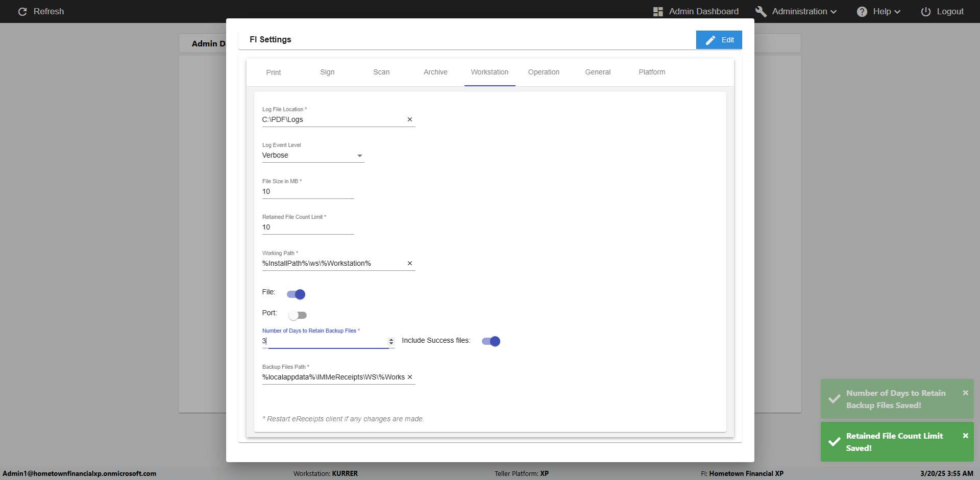
Task: Clear the Backup Files Path field
Action: 409,377
